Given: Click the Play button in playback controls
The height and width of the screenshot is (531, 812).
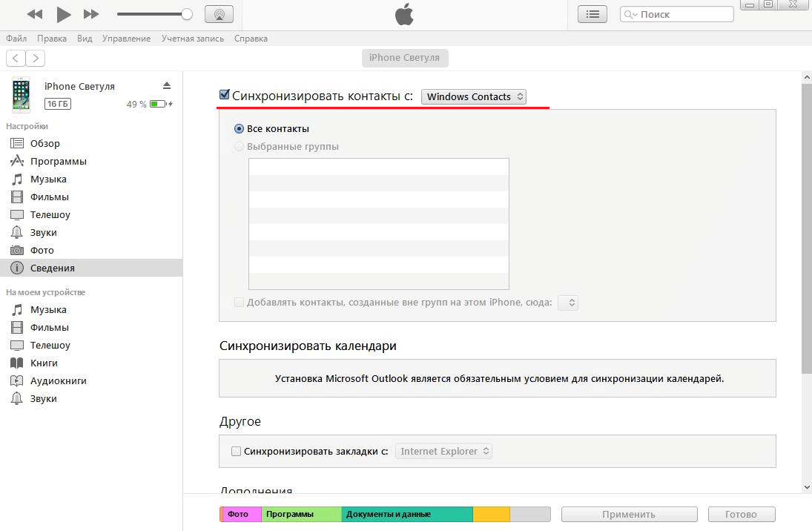Looking at the screenshot, I should pyautogui.click(x=64, y=14).
